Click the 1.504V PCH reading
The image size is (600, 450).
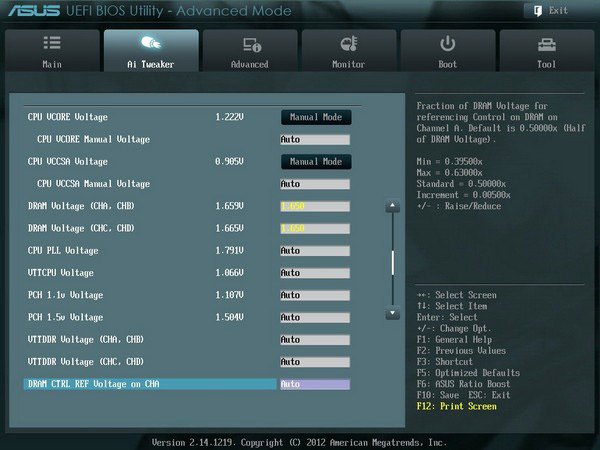[229, 317]
